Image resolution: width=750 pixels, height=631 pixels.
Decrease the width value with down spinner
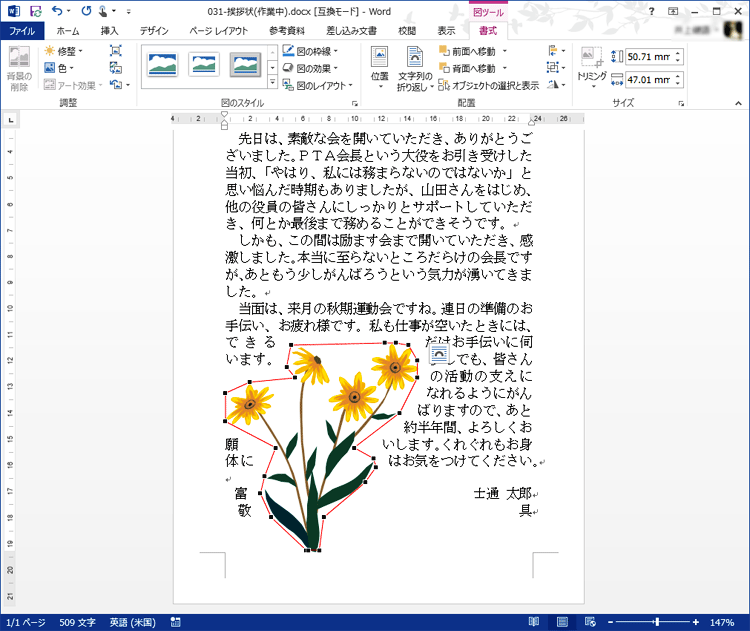(x=677, y=84)
